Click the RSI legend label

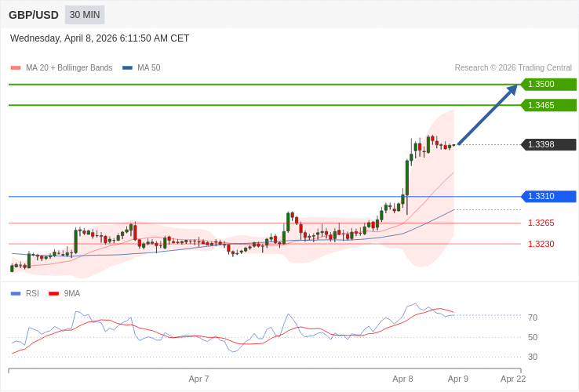click(x=32, y=294)
